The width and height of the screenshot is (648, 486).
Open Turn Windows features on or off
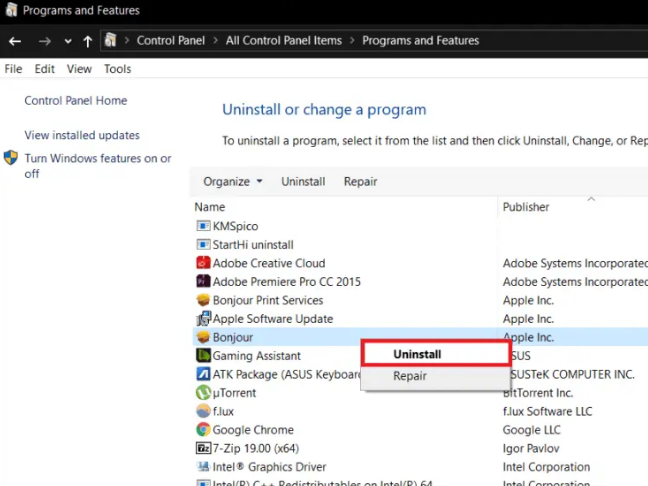98,166
